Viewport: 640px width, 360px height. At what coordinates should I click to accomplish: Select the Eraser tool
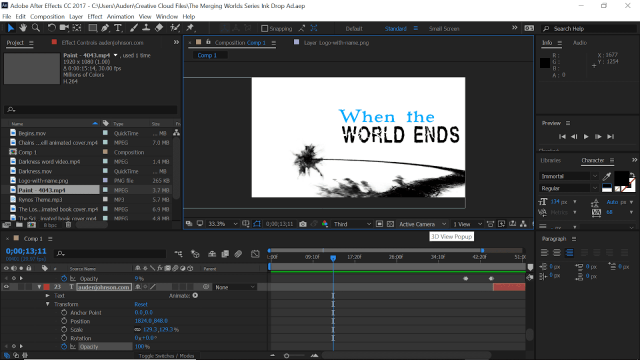pos(159,28)
